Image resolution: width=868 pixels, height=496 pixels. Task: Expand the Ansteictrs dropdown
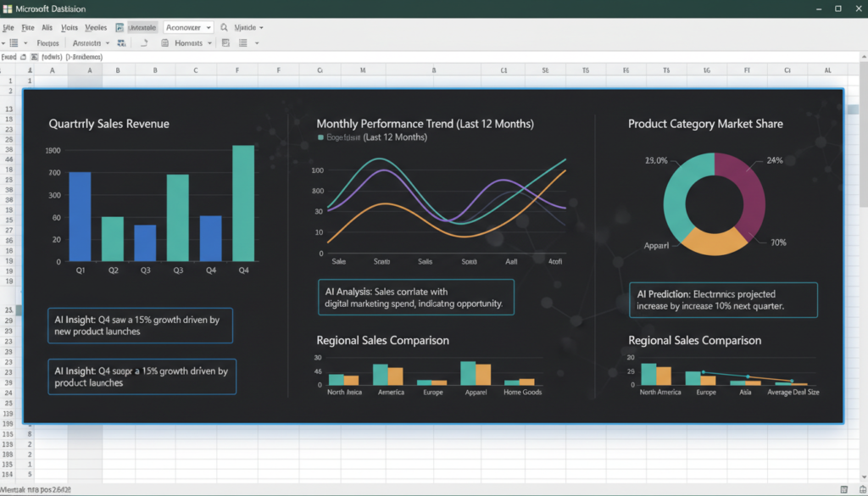(x=90, y=42)
